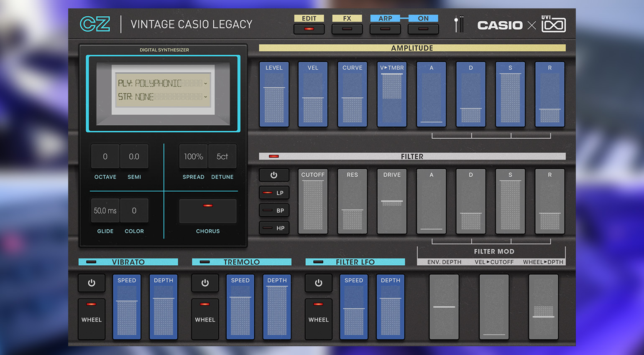Select the BP filter type button
The height and width of the screenshot is (355, 644).
tap(274, 210)
